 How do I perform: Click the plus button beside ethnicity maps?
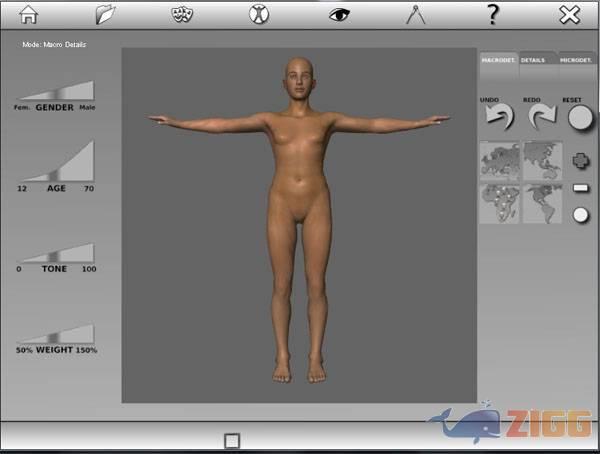[x=580, y=160]
